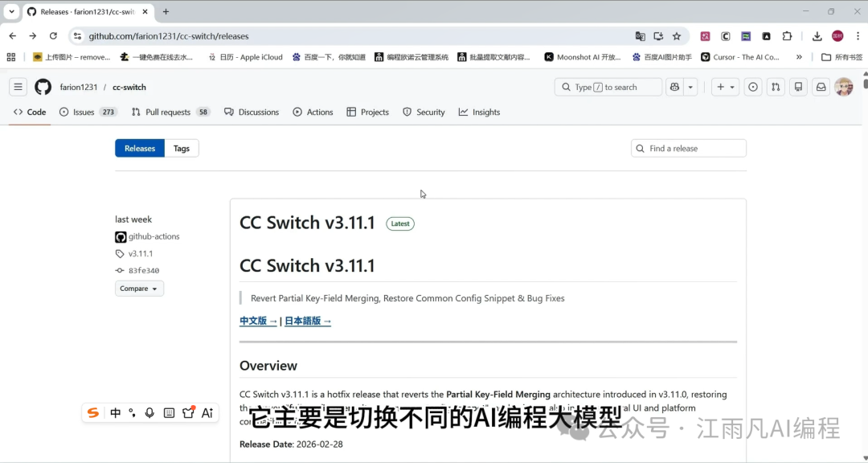Click the translate page icon in address bar
Viewport: 868px width, 463px height.
(x=640, y=36)
